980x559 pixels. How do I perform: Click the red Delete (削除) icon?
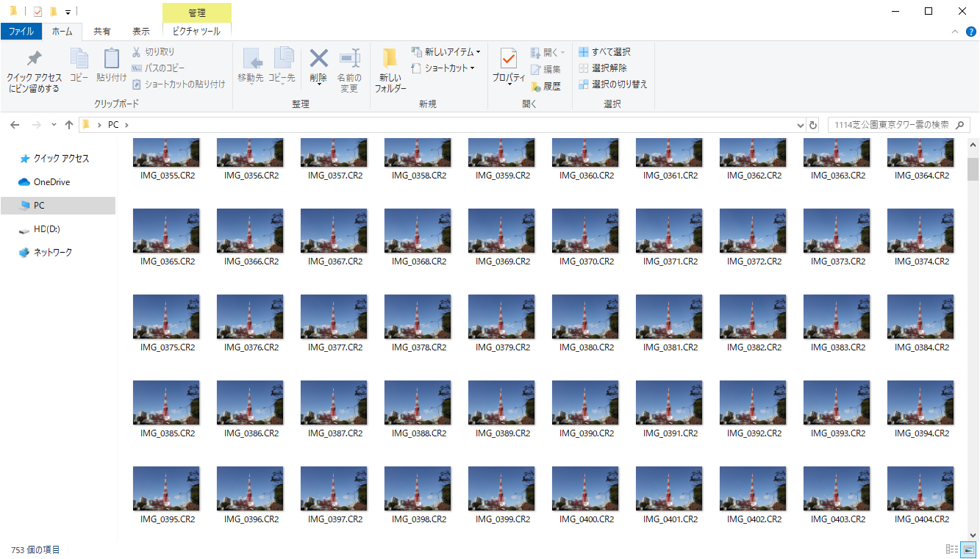318,59
